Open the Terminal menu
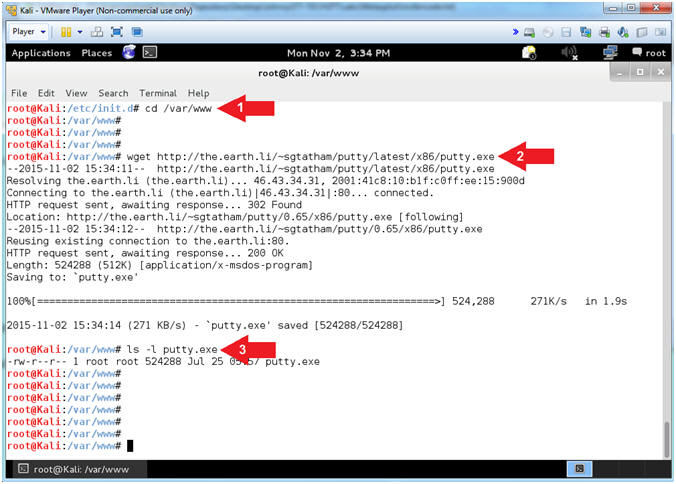Image resolution: width=676 pixels, height=484 pixels. click(x=158, y=93)
